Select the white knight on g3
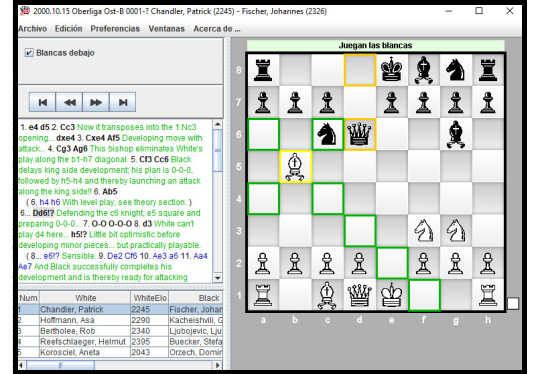Image resolution: width=540 pixels, height=374 pixels. tap(456, 231)
